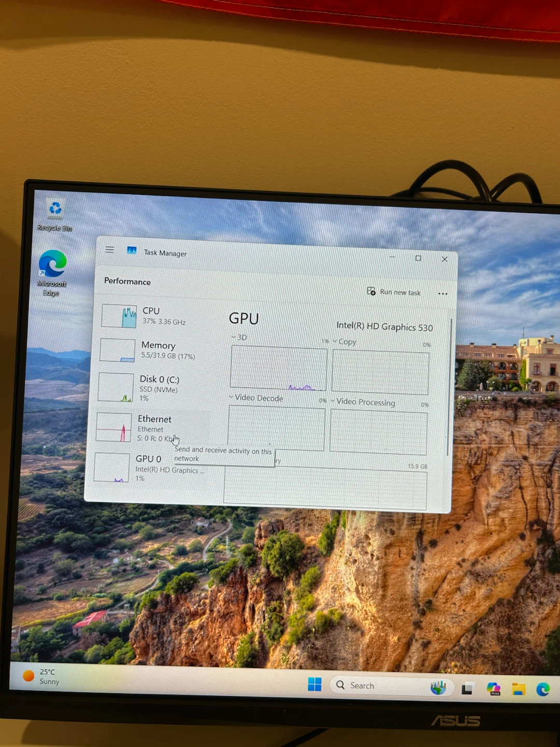Maximize the Task Manager window

(x=418, y=258)
